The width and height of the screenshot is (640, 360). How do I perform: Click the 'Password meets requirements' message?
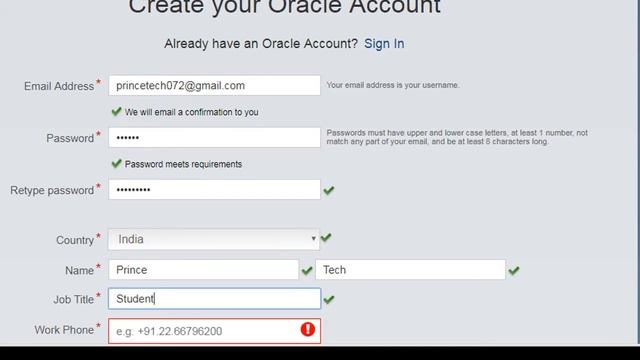point(183,164)
